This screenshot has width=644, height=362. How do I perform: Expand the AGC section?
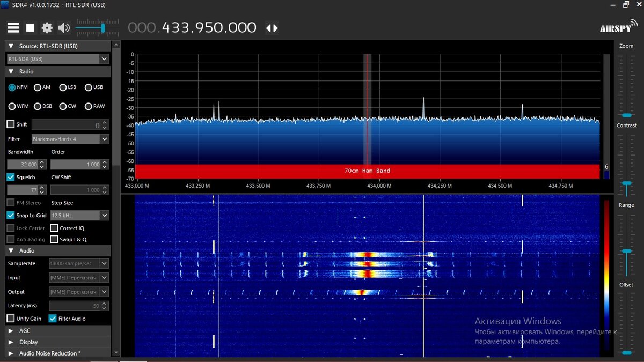[11, 331]
